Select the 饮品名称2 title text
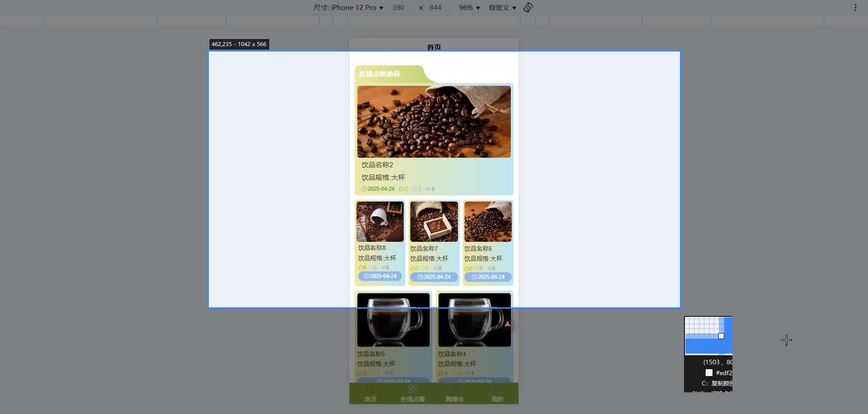868x414 pixels. point(377,165)
